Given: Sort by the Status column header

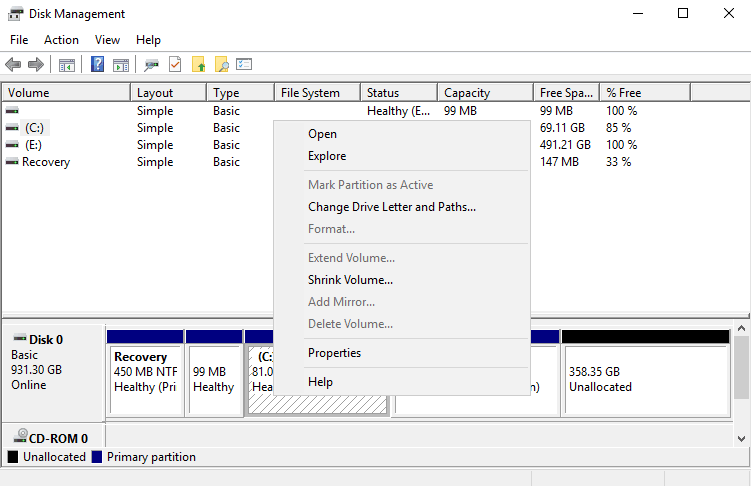Looking at the screenshot, I should [399, 92].
